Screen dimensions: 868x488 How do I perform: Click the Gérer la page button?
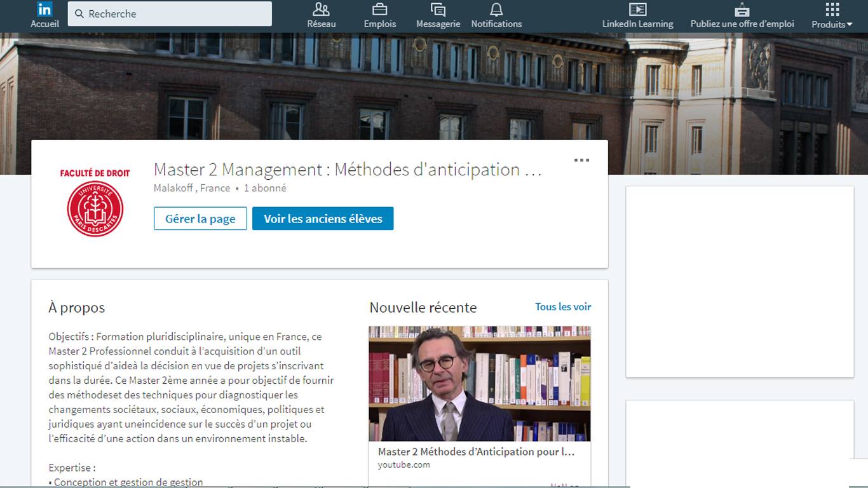pyautogui.click(x=200, y=219)
